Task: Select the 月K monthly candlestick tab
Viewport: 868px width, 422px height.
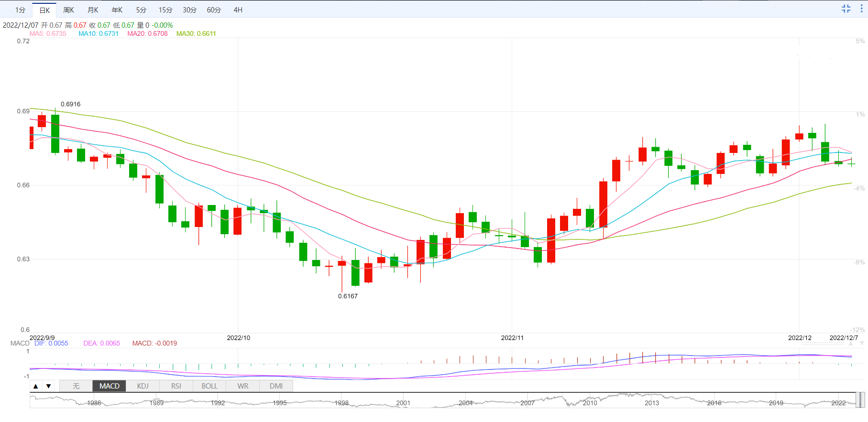Action: (93, 10)
